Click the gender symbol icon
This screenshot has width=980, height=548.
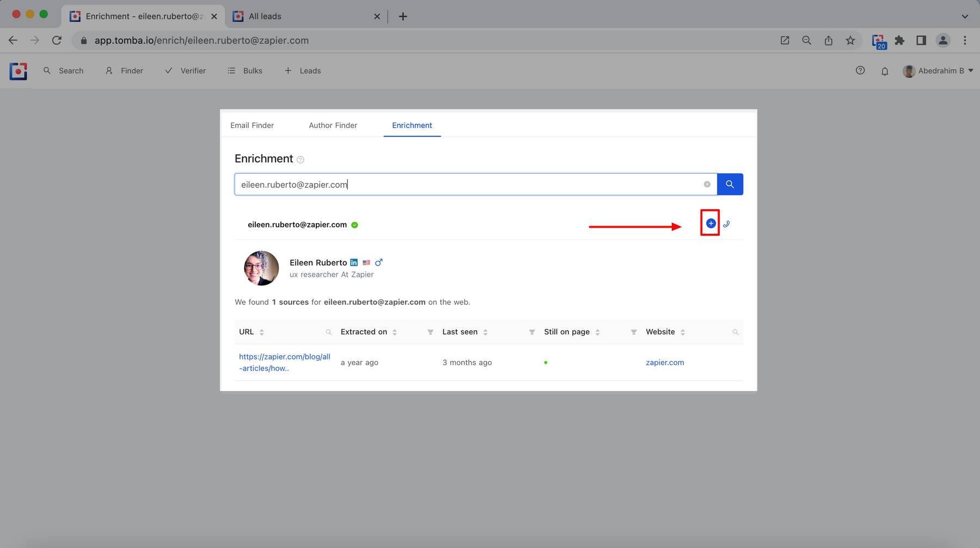tap(379, 263)
